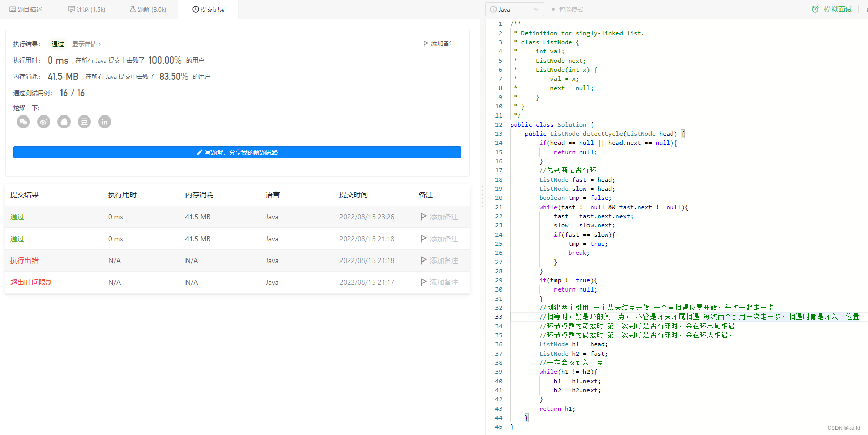Click the panel splitter drag handle
The height and width of the screenshot is (435, 868).
pyautogui.click(x=483, y=197)
